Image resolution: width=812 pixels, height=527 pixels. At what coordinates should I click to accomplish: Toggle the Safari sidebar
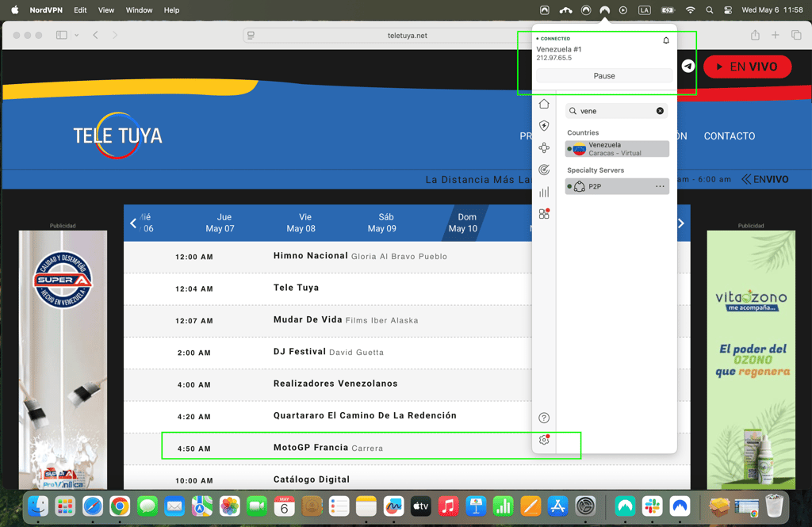[62, 35]
